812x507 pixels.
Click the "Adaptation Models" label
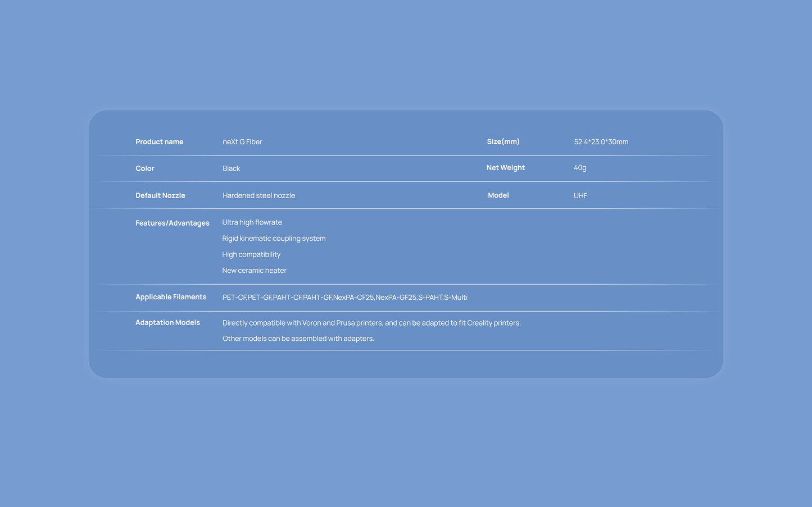(x=167, y=322)
